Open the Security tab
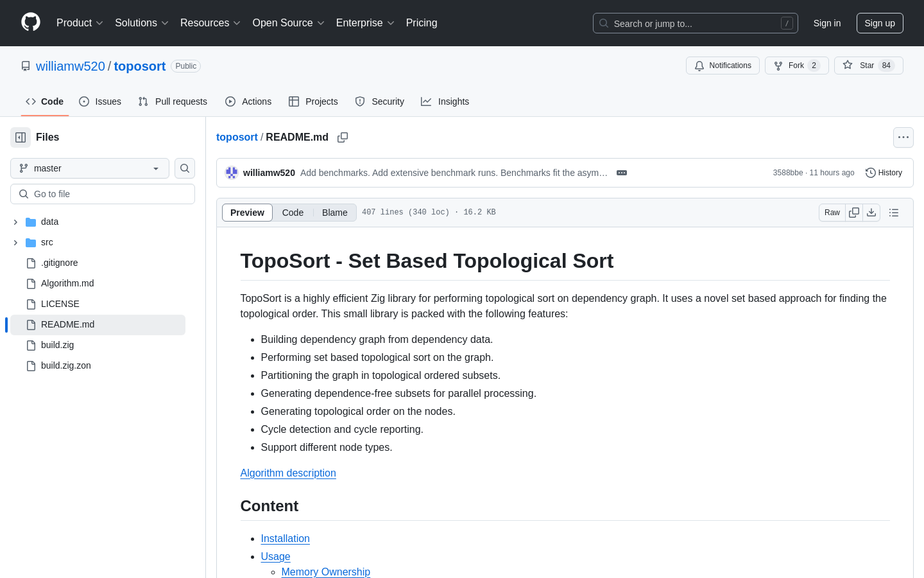924x578 pixels. 380,101
